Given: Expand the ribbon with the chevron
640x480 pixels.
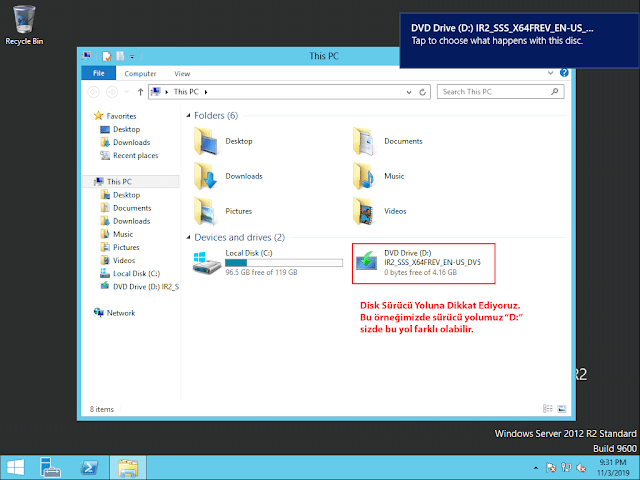Looking at the screenshot, I should pyautogui.click(x=550, y=73).
